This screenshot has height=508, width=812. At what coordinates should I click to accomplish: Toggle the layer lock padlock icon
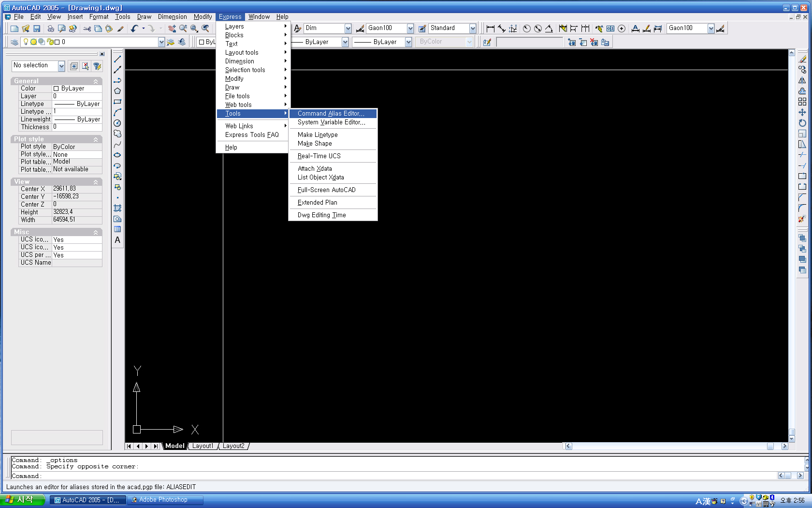50,42
